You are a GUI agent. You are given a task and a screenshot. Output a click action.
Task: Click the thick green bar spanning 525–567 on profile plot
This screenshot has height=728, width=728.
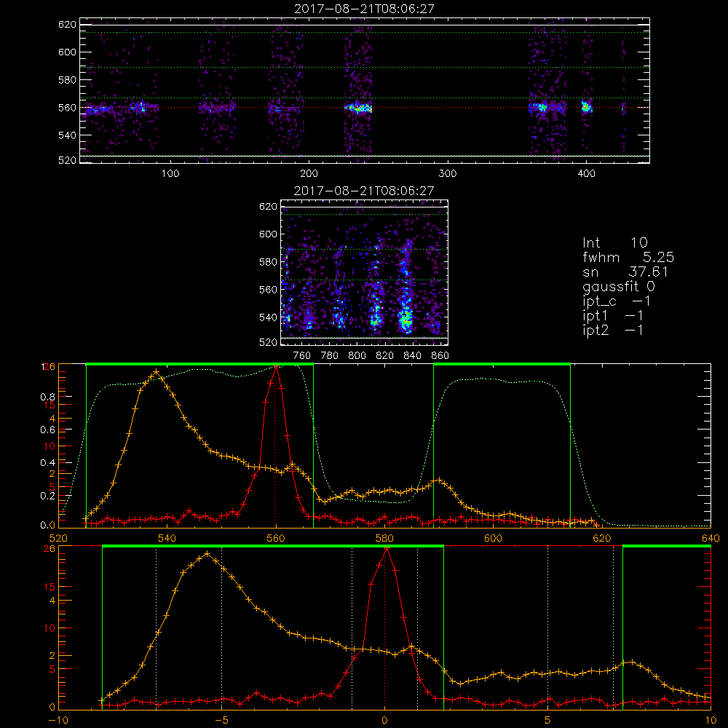tap(199, 364)
